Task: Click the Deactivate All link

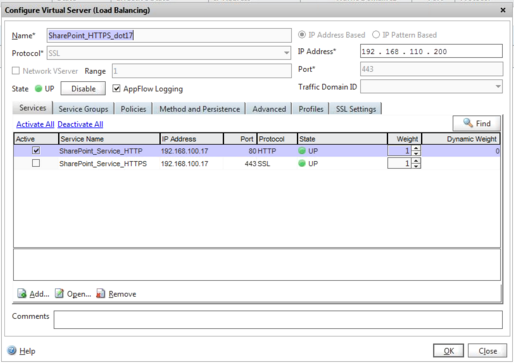Action: pos(80,124)
